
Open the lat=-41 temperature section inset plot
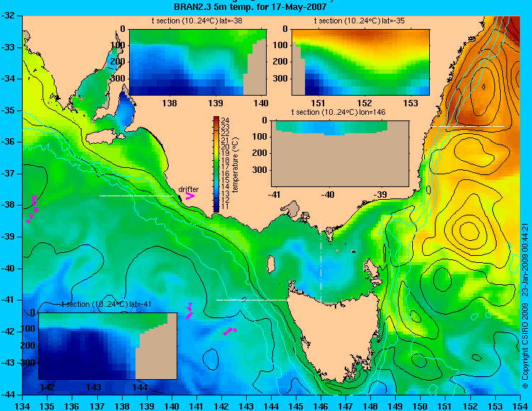(108, 346)
